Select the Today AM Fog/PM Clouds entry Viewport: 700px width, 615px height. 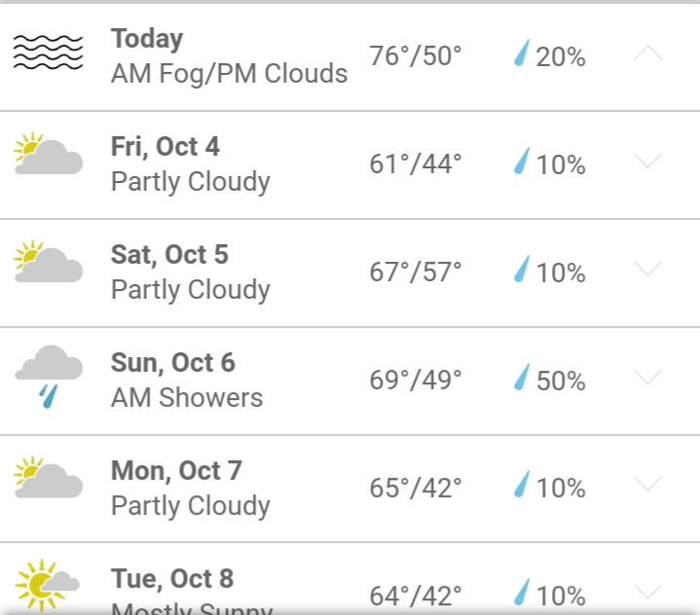click(x=350, y=56)
